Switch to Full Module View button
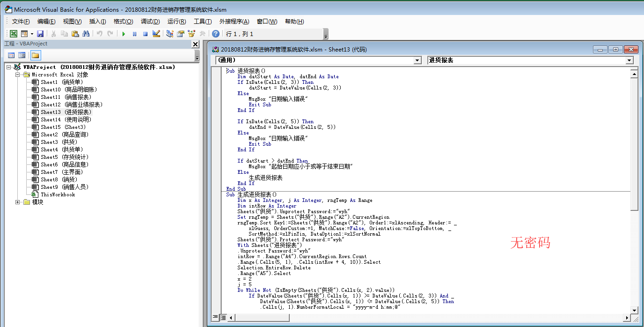Viewport: 644px width, 327px height. (x=223, y=318)
